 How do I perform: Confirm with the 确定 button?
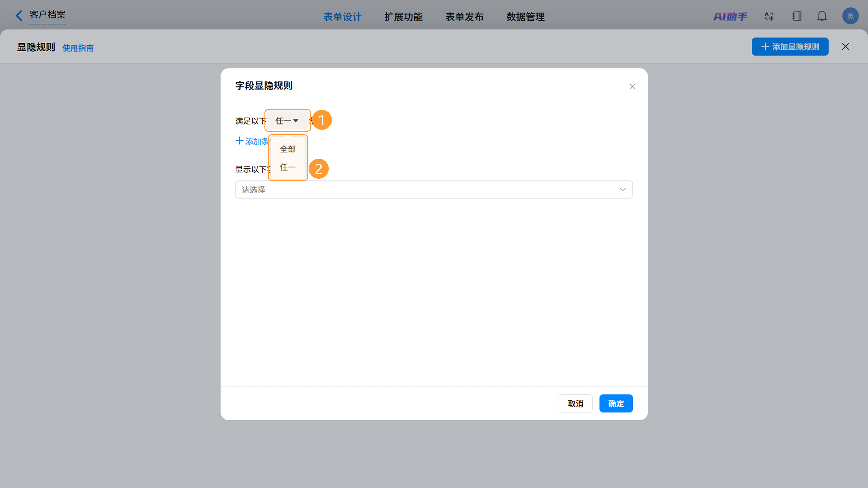pyautogui.click(x=616, y=403)
